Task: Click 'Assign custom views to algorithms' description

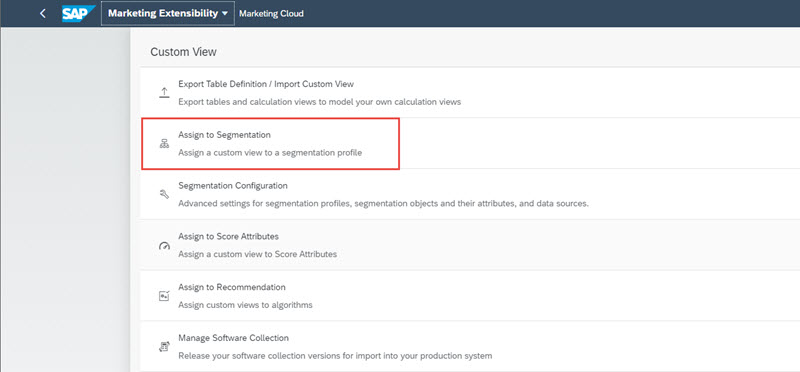Action: pyautogui.click(x=245, y=305)
